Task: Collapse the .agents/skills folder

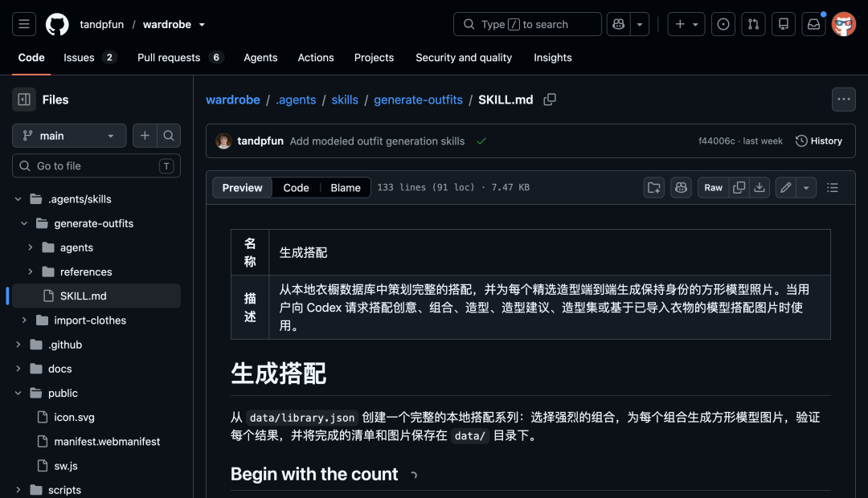Action: click(18, 199)
